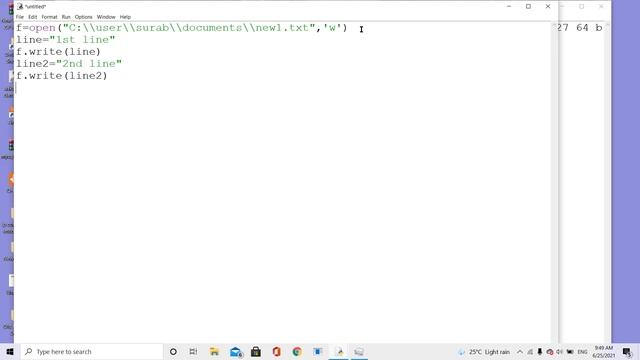Open the last running app on taskbar
Image resolution: width=640 pixels, height=360 pixels.
[x=359, y=351]
